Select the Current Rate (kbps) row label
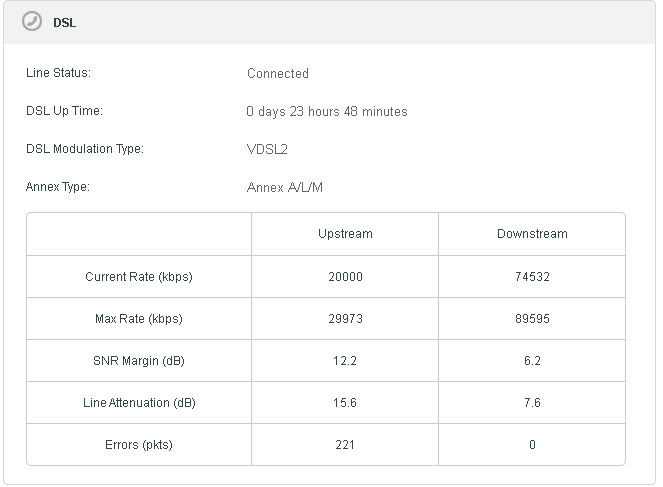 coord(139,277)
